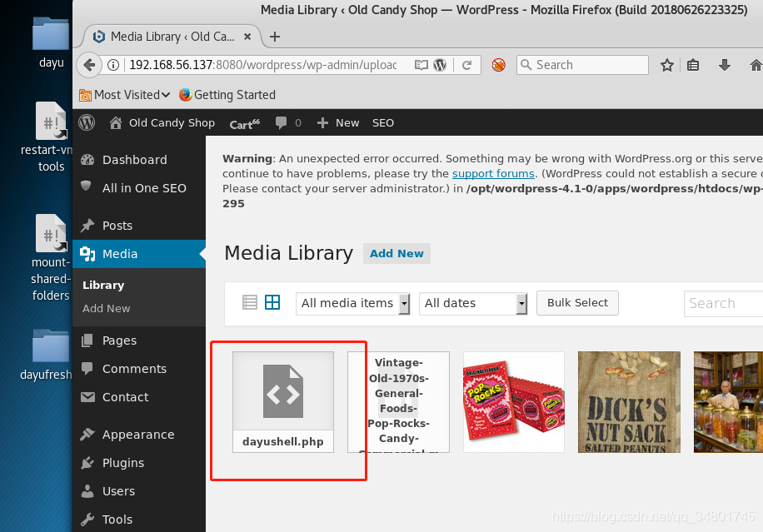Image resolution: width=763 pixels, height=532 pixels.
Task: Bookmark this page with the star icon
Action: click(x=667, y=65)
